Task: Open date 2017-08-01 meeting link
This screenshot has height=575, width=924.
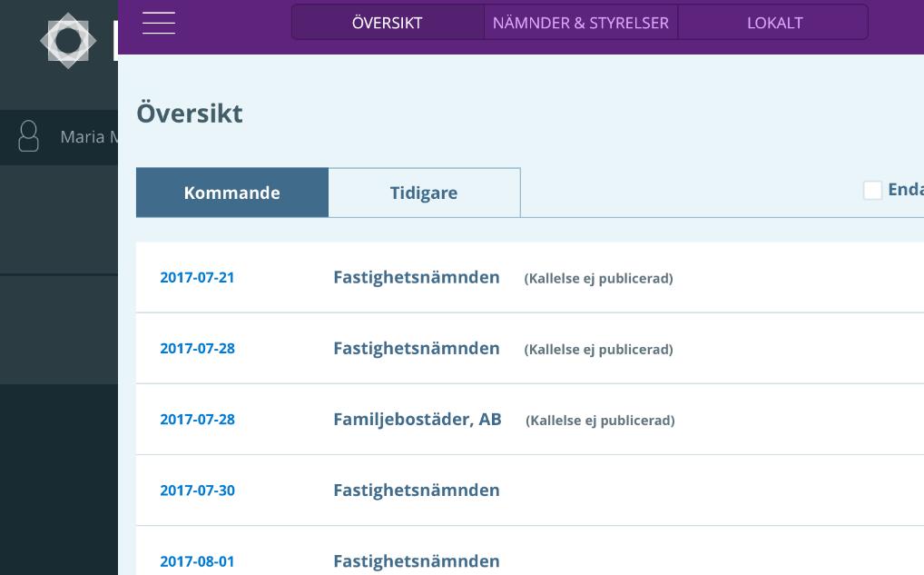Action: pos(197,561)
